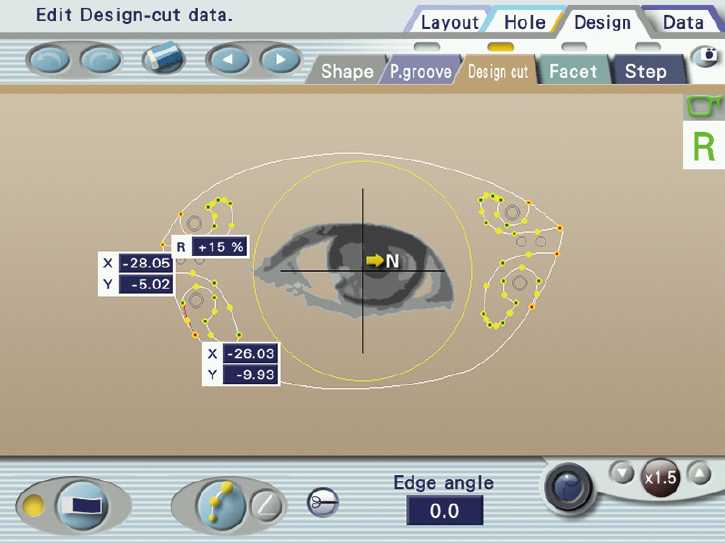The height and width of the screenshot is (543, 725).
Task: Open the Facet sub-tab
Action: (x=573, y=72)
